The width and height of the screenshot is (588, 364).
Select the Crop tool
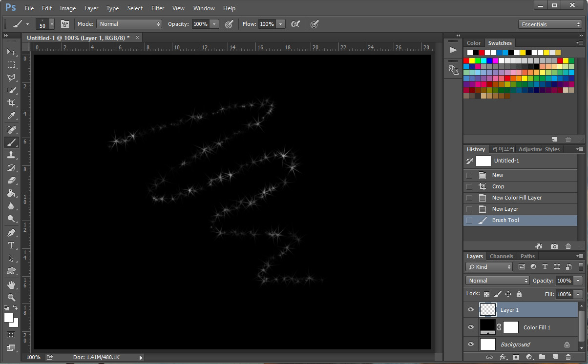[11, 103]
